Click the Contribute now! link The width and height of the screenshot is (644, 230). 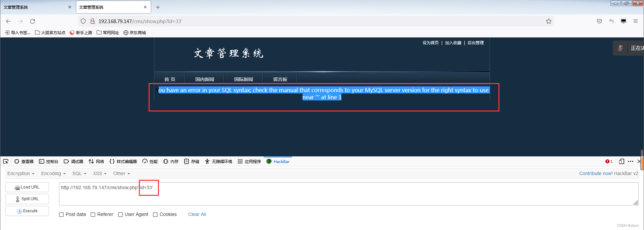[596, 173]
